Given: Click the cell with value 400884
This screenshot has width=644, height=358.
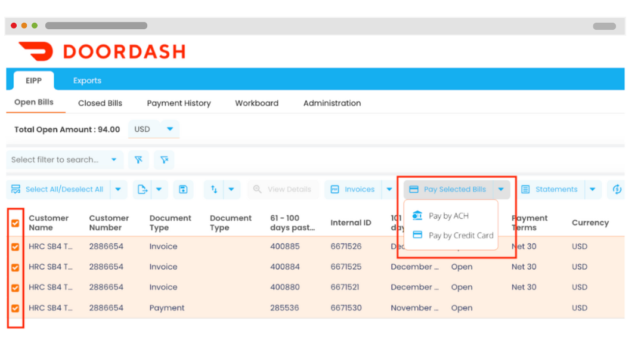Looking at the screenshot, I should coord(284,267).
